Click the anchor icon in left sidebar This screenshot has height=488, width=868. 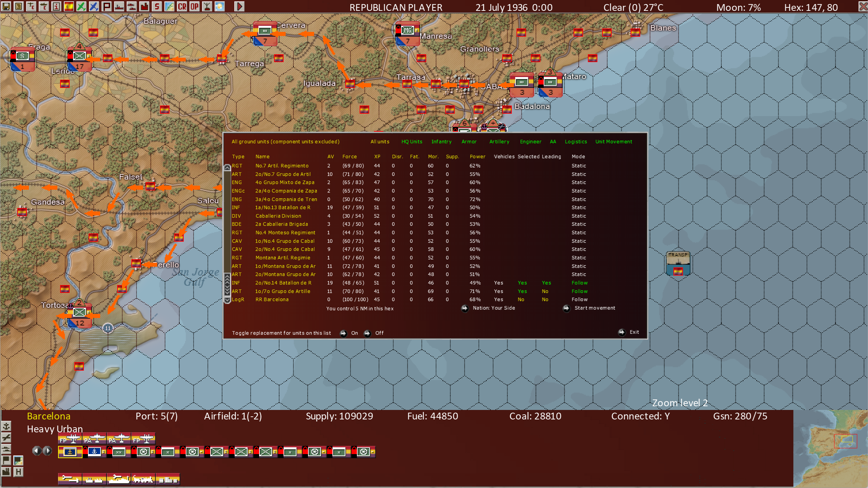(6, 426)
